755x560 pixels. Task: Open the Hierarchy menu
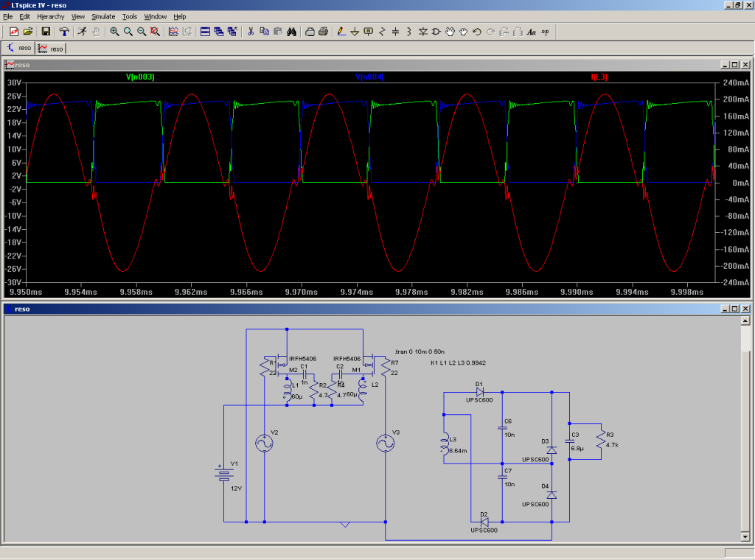coord(51,16)
